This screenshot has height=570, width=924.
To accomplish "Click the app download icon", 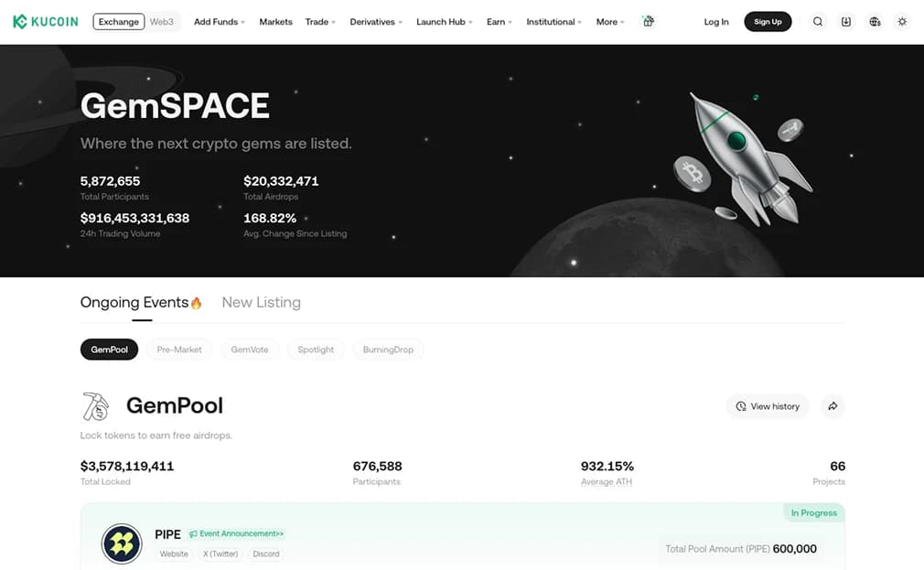I will pyautogui.click(x=845, y=21).
